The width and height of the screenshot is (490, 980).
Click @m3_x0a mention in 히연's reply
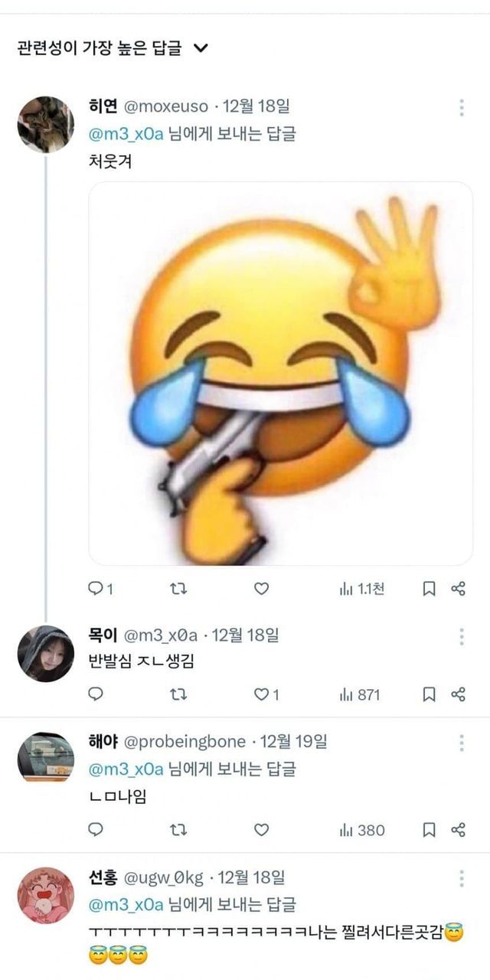(126, 134)
